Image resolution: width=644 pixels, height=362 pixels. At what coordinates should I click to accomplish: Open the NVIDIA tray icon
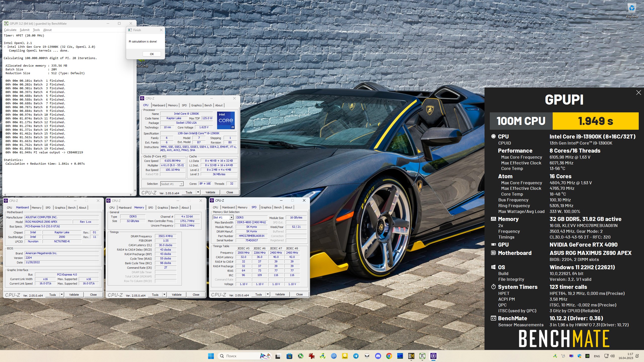pos(587,356)
